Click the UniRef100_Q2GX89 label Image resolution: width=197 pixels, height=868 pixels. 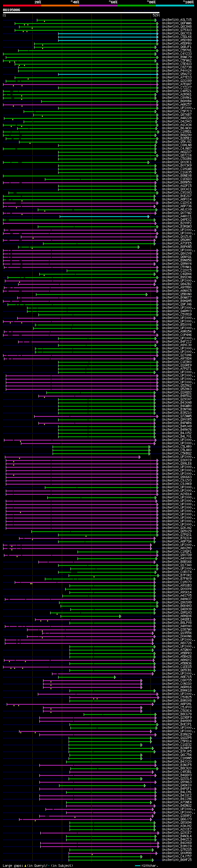177,81
